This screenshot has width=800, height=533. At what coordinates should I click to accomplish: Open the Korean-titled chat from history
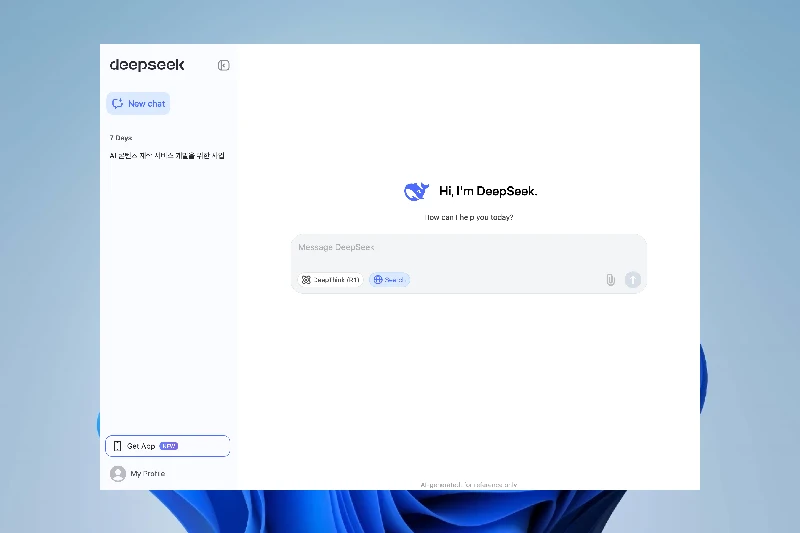pos(167,156)
